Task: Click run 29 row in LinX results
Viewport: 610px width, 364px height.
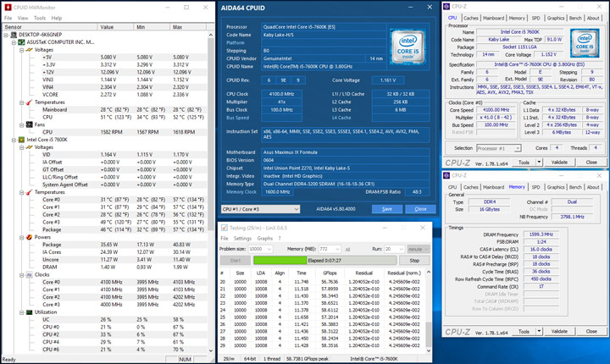Action: click(322, 345)
